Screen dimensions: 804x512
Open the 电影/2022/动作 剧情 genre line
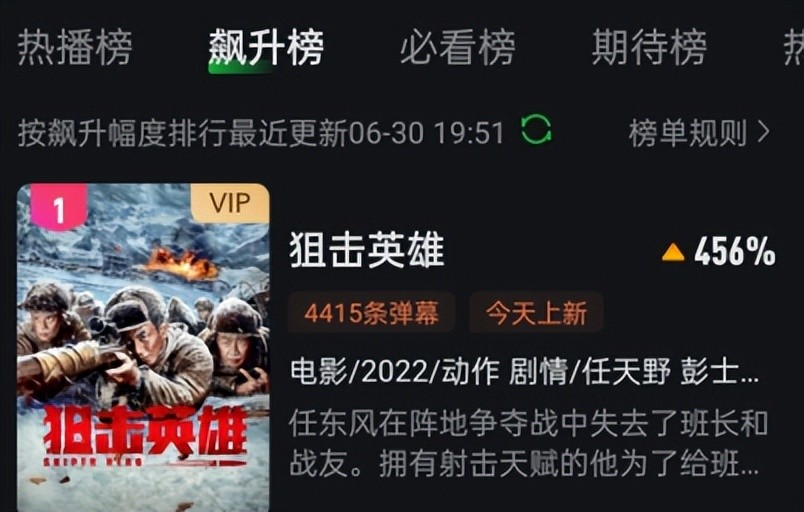pos(525,371)
